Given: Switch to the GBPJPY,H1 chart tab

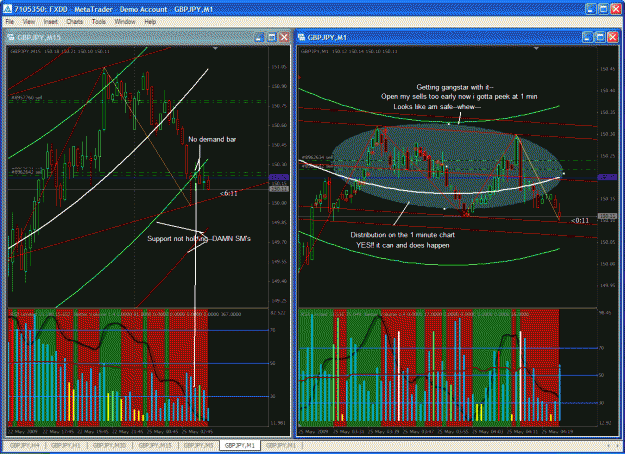Looking at the screenshot, I should point(66,445).
